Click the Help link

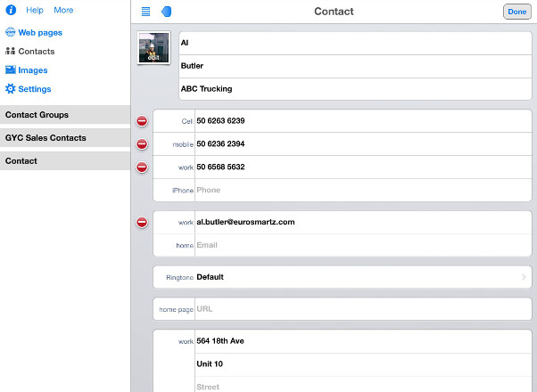(x=35, y=11)
